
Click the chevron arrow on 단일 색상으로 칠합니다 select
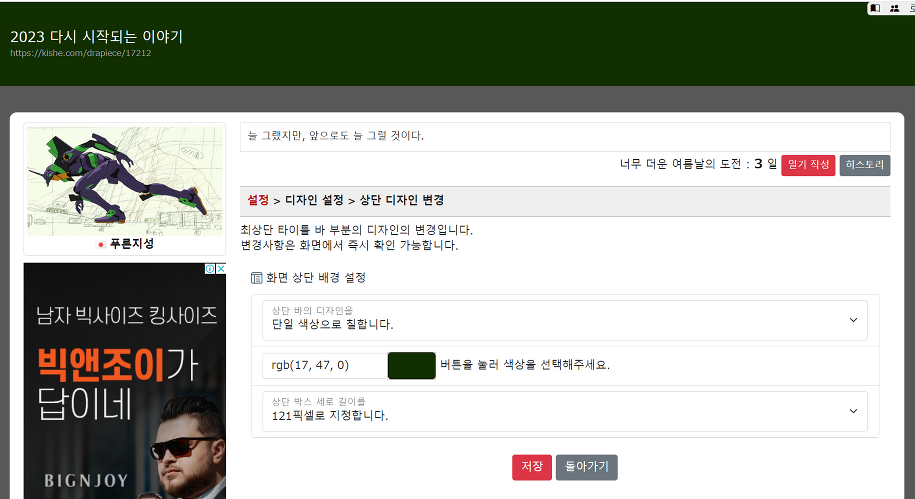point(853,320)
